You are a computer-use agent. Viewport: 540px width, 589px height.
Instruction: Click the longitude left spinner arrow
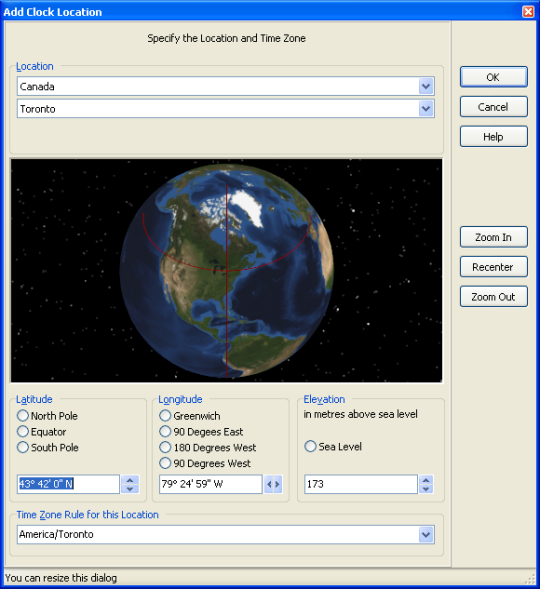[x=269, y=484]
